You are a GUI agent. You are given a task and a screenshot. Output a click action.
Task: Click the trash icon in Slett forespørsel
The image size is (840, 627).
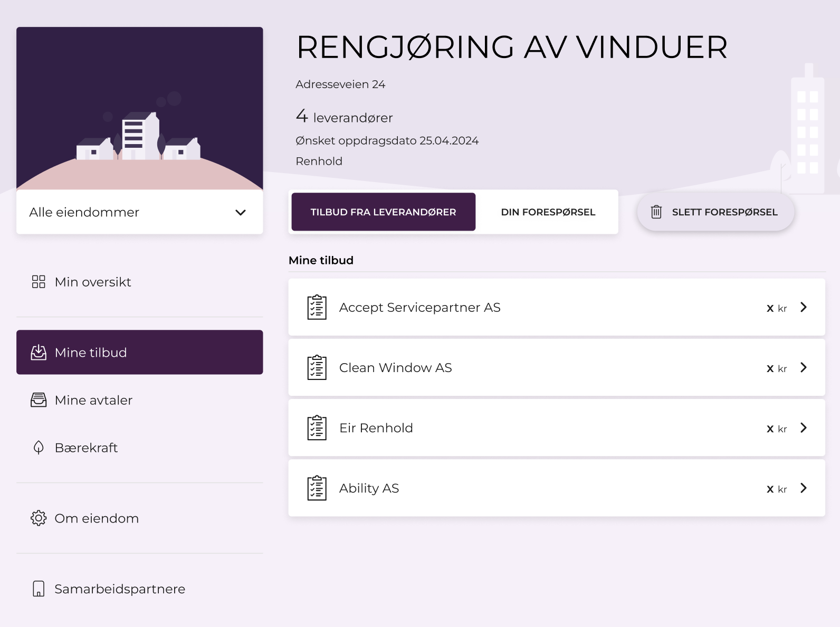pyautogui.click(x=656, y=212)
